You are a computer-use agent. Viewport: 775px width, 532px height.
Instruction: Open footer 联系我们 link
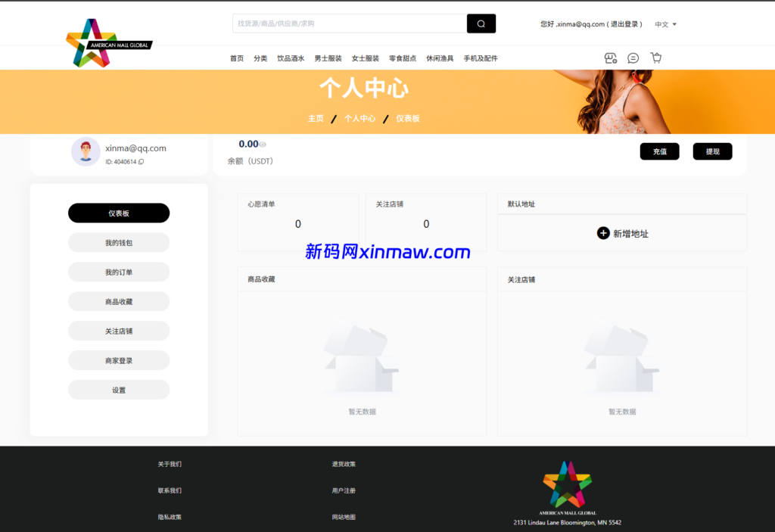170,490
